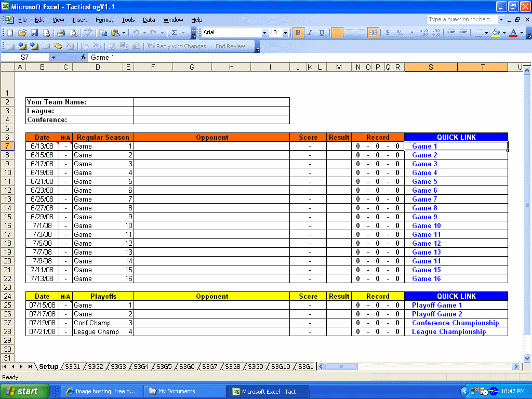The image size is (532, 399).
Task: Open the Format menu
Action: click(x=104, y=20)
